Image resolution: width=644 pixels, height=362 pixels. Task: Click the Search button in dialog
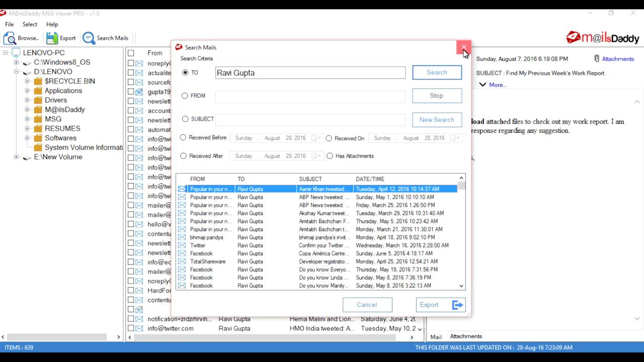coord(437,72)
